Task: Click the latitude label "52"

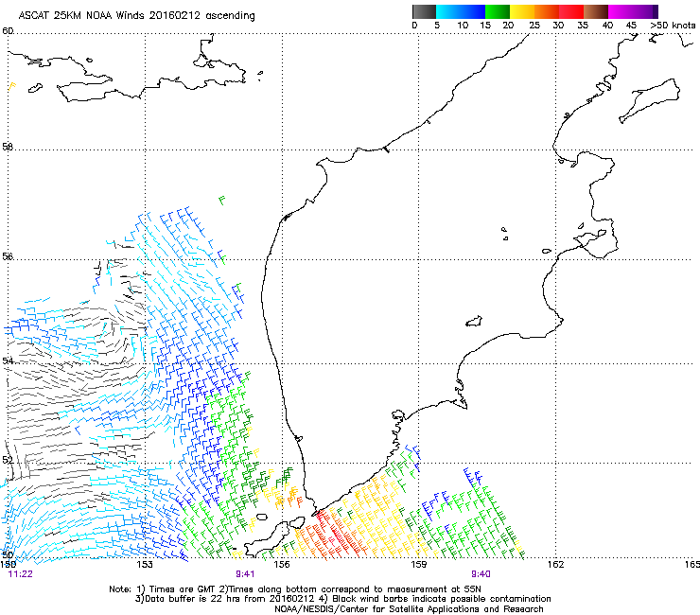Action: pos(8,460)
